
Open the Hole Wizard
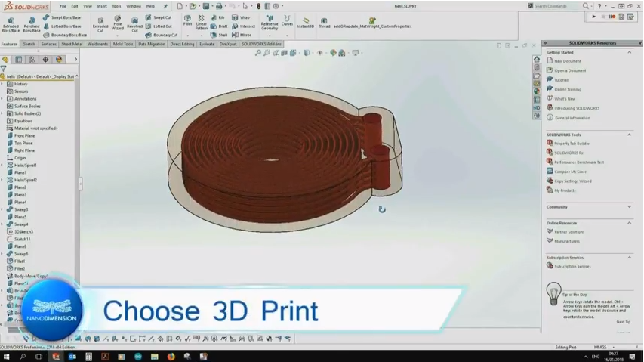pyautogui.click(x=118, y=23)
